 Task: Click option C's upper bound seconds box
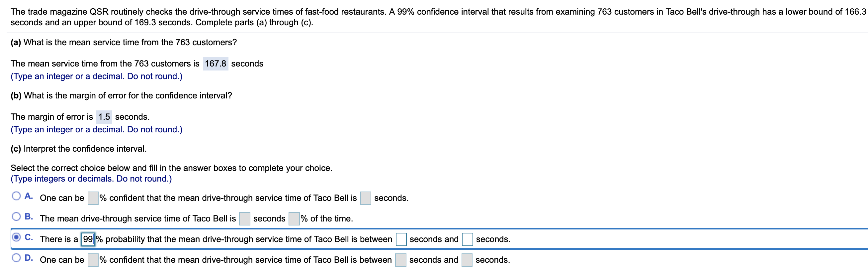pyautogui.click(x=467, y=239)
